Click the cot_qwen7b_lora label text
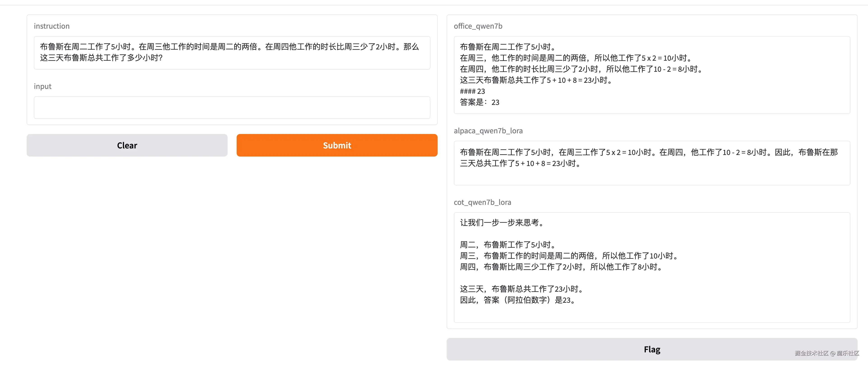868x365 pixels. (x=482, y=202)
